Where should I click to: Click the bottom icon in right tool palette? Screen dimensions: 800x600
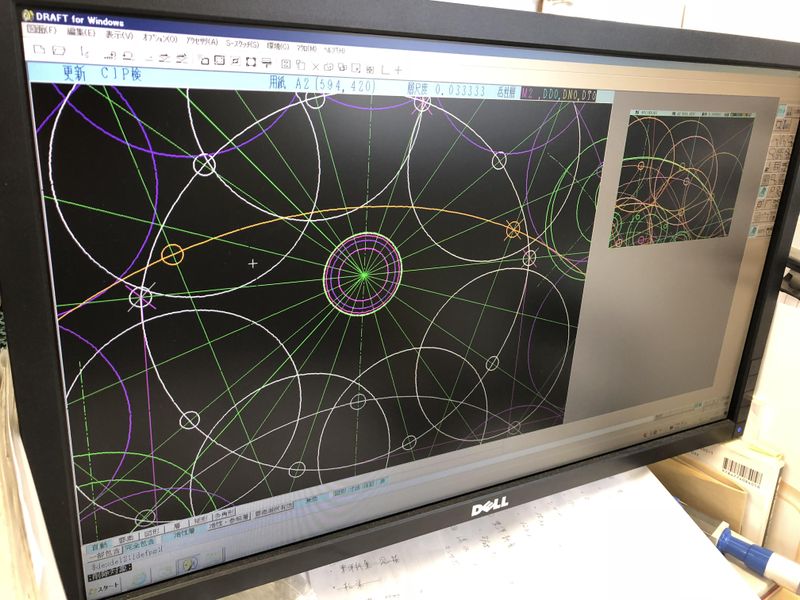click(763, 227)
